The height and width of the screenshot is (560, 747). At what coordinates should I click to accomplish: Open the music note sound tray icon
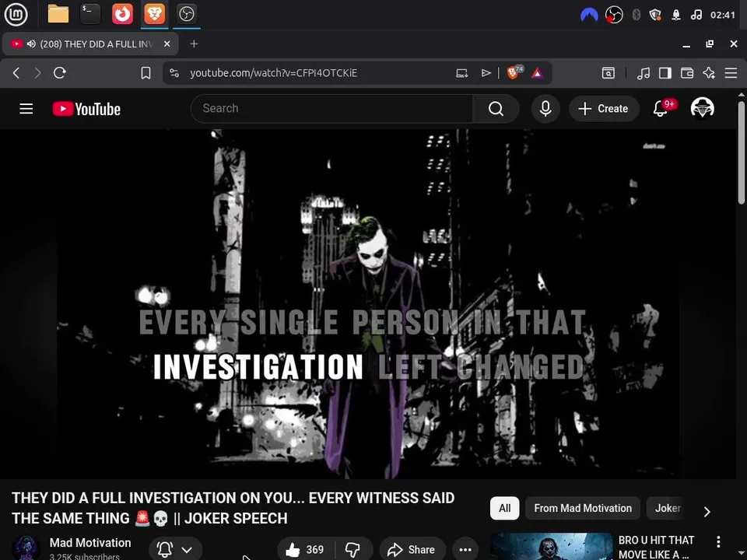[x=696, y=15]
